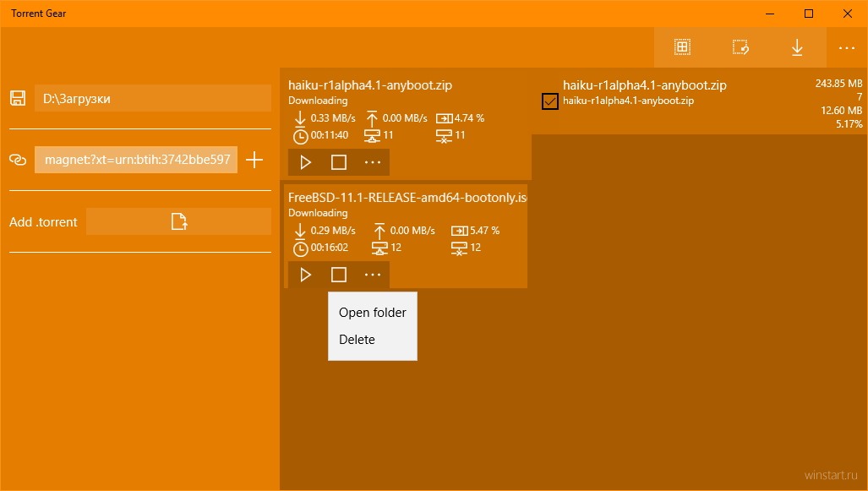Click the Add .torrent label
The image size is (868, 491).
pos(43,222)
